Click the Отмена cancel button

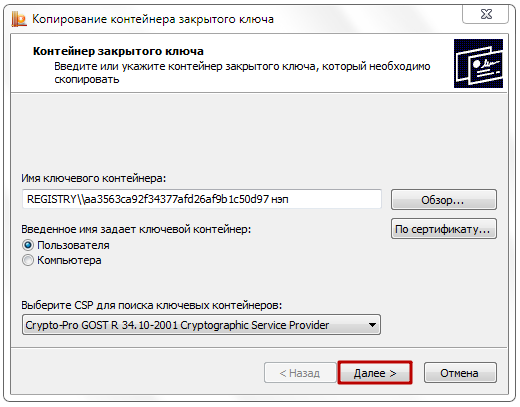[460, 373]
